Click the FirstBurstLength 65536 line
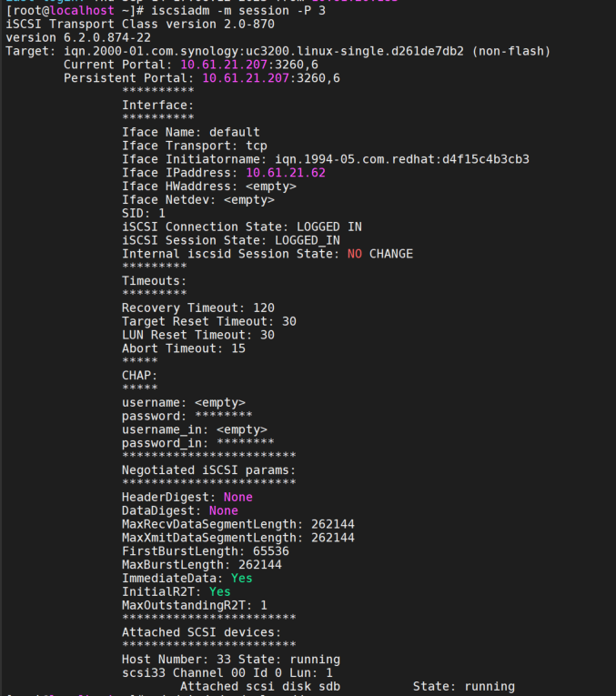This screenshot has width=616, height=696. [x=205, y=551]
